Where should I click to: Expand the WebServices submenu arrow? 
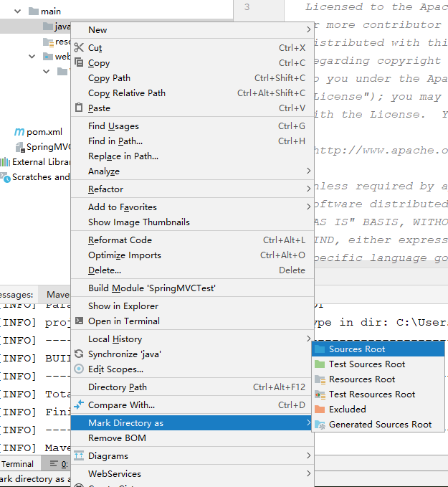click(308, 473)
